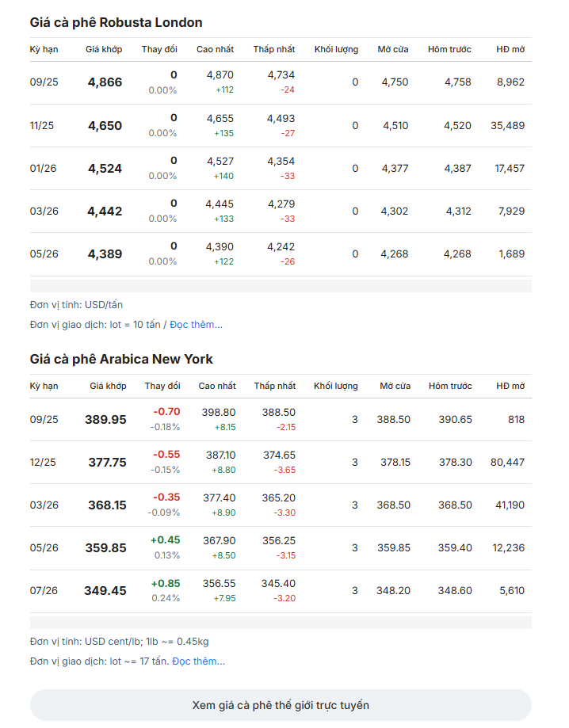
Task: Click Arabica opening price 348.20
Action: coord(393,591)
